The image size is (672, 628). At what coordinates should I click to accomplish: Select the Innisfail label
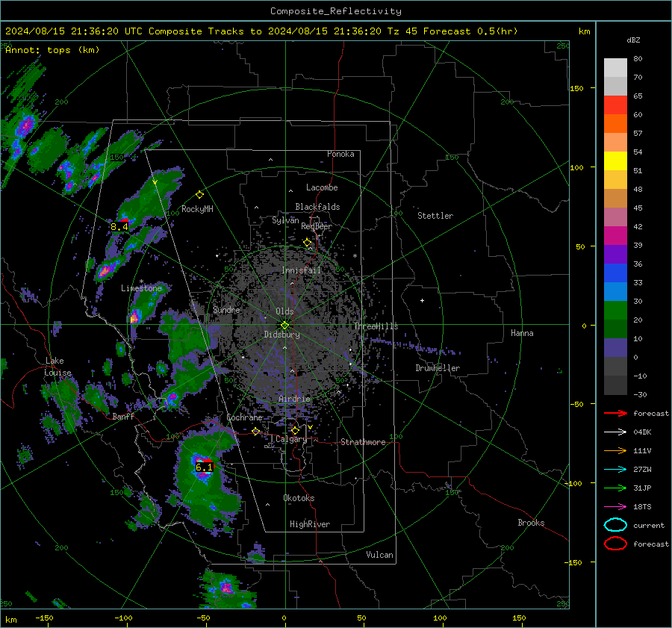pos(301,270)
